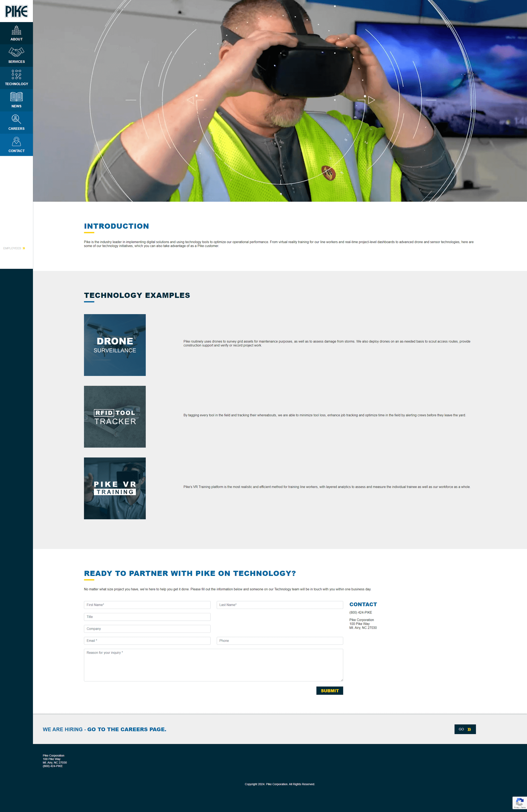Viewport: 527px width, 812px height.
Task: Go to NEWS menu label
Action: point(16,106)
